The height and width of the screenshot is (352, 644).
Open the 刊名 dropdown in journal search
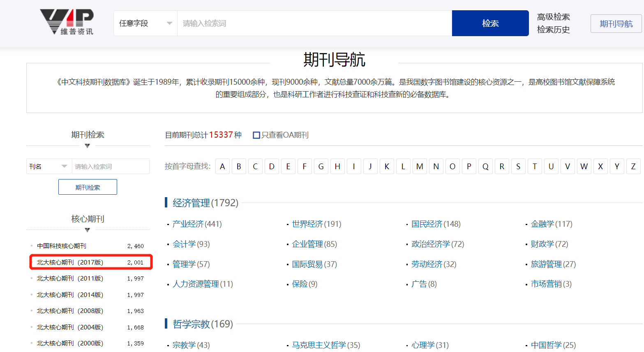[49, 166]
